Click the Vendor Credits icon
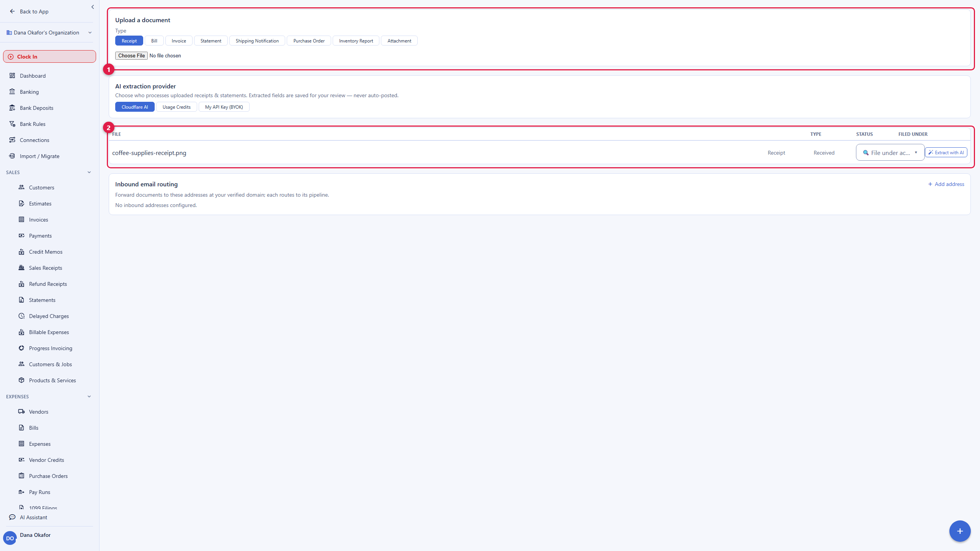The width and height of the screenshot is (980, 551). (21, 460)
